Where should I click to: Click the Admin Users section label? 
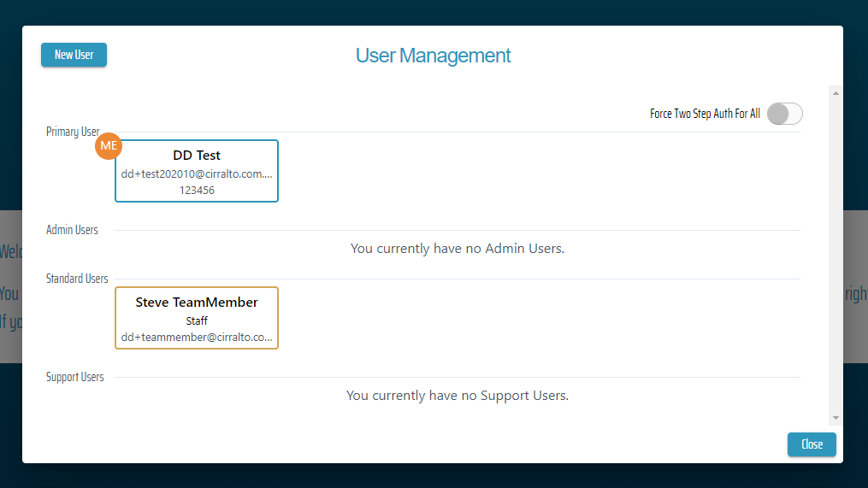[x=72, y=230]
